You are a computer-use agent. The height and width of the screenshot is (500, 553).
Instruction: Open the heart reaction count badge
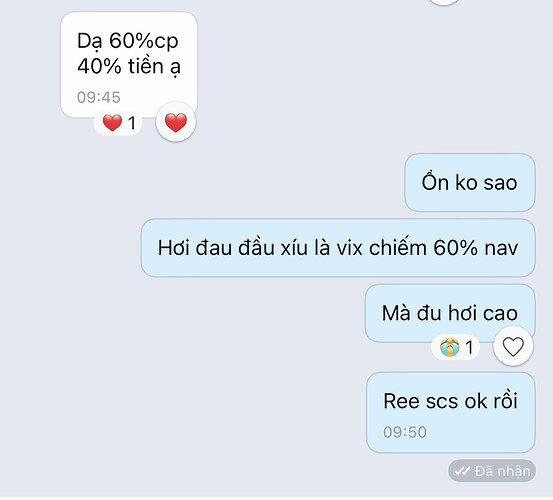(118, 123)
